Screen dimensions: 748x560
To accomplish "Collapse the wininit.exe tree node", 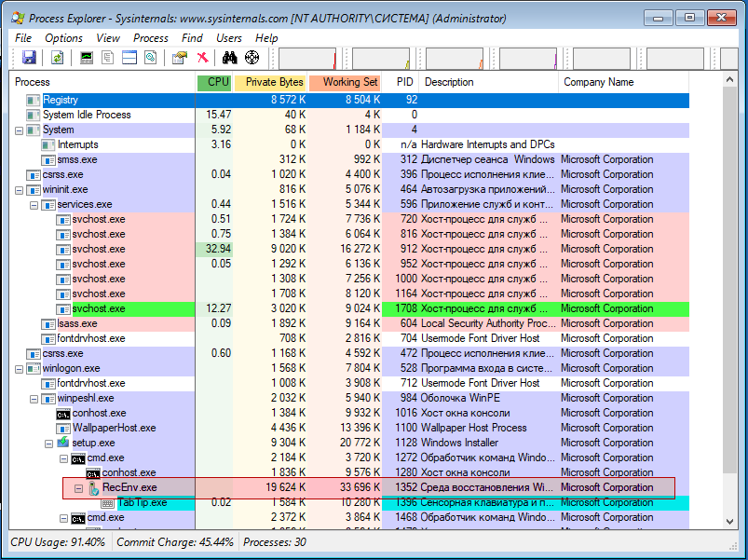I will [19, 190].
